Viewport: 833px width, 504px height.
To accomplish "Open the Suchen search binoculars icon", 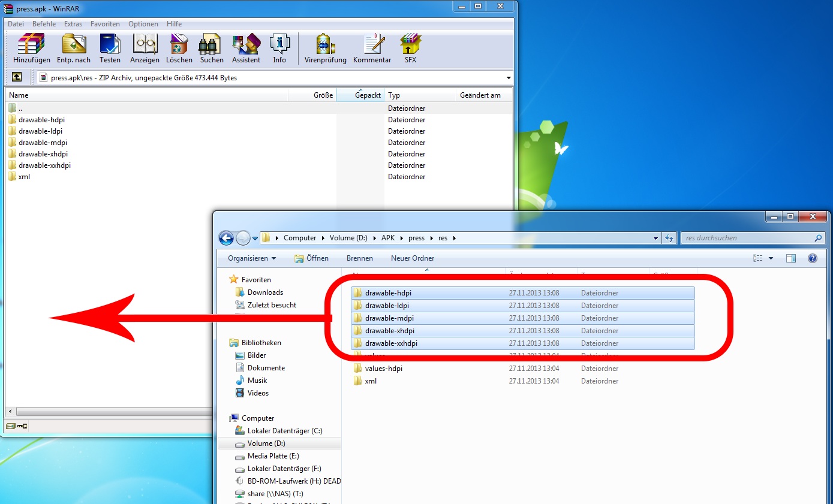I will (212, 48).
